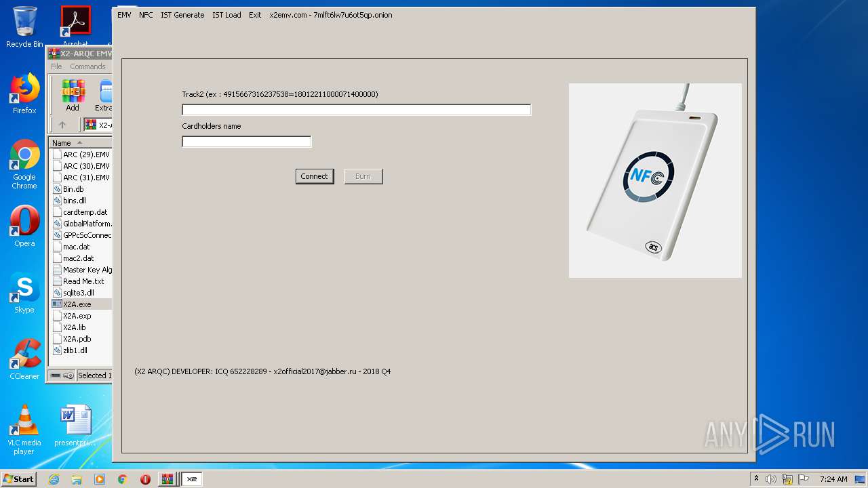This screenshot has width=868, height=488.
Task: Click the Connect button
Action: pyautogui.click(x=315, y=176)
